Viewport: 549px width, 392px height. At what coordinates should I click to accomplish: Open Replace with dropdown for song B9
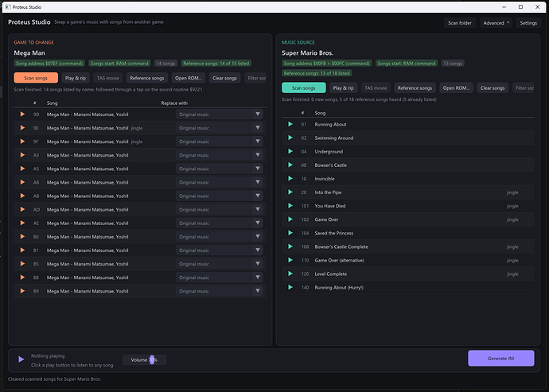coord(220,291)
